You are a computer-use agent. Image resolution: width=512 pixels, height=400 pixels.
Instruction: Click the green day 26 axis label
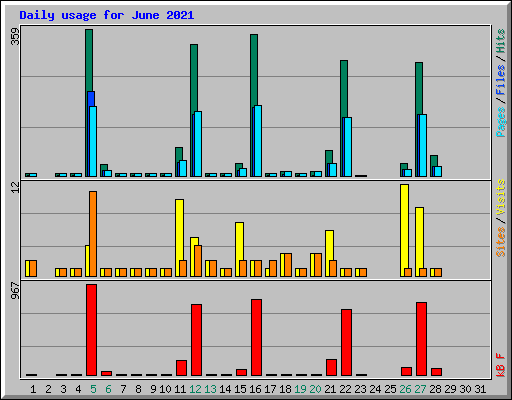click(405, 389)
